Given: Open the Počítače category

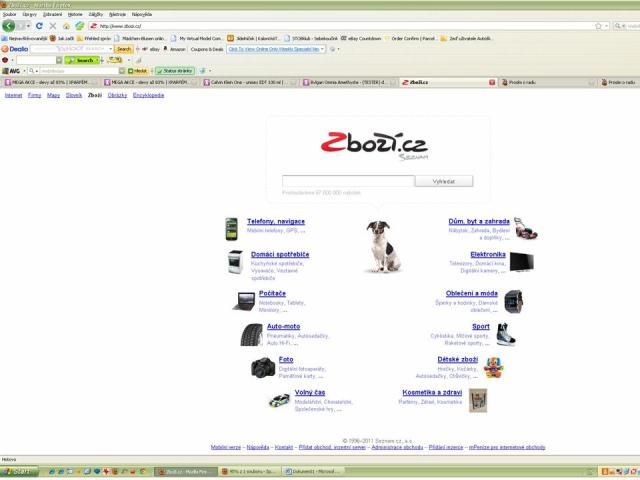Looking at the screenshot, I should 272,293.
